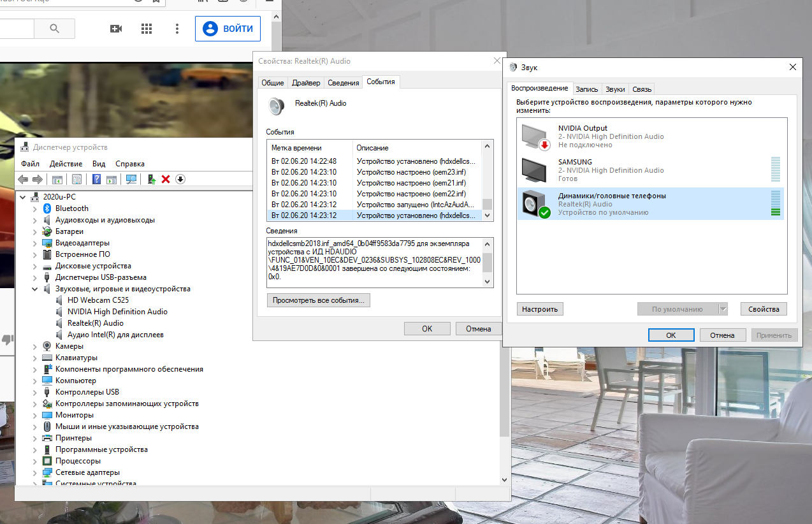The height and width of the screenshot is (524, 812).
Task: Switch to Драйвер tab in Realtek properties
Action: [306, 83]
